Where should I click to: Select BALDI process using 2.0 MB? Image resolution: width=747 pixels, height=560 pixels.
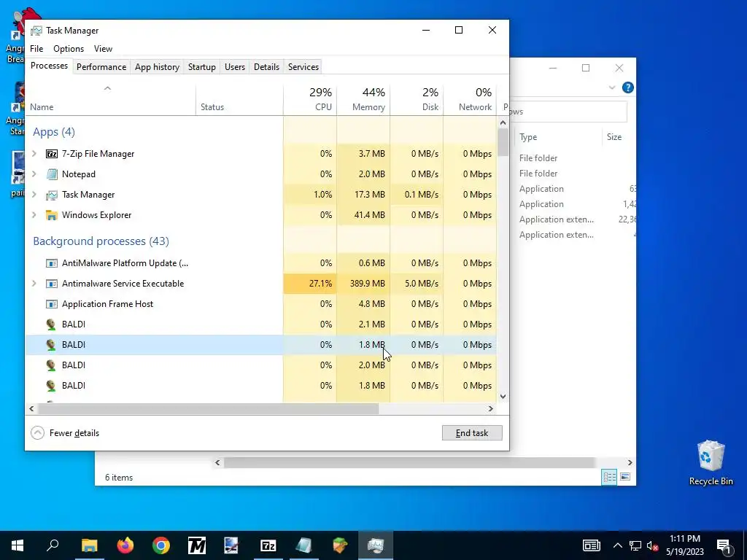click(260, 365)
